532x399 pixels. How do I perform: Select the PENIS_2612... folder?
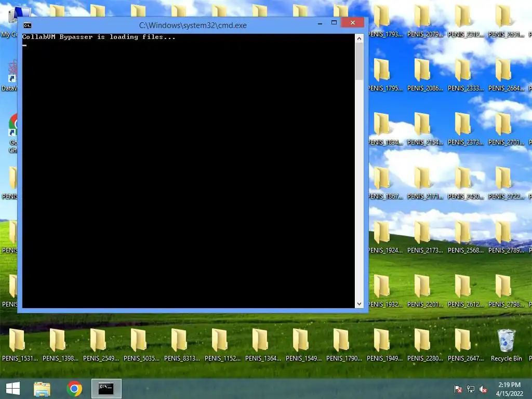(466, 291)
